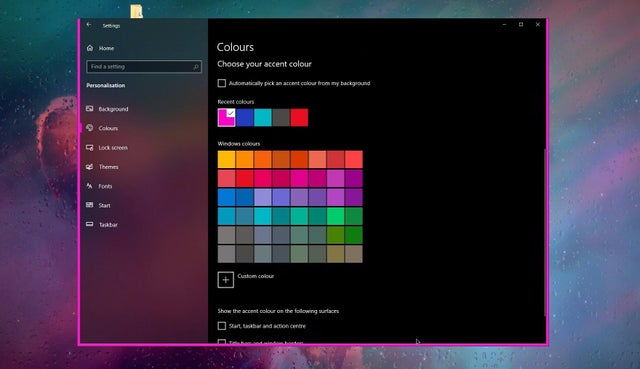Viewport: 640px width, 369px height.
Task: Open Background settings page
Action: [113, 109]
